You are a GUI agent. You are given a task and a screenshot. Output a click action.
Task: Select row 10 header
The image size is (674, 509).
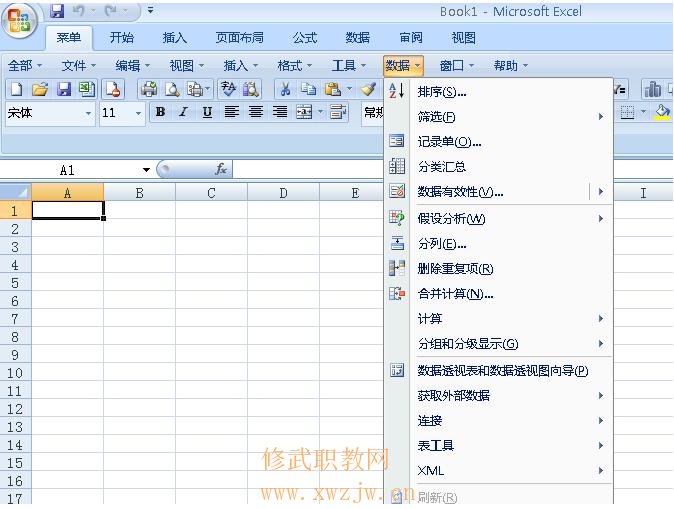15,373
